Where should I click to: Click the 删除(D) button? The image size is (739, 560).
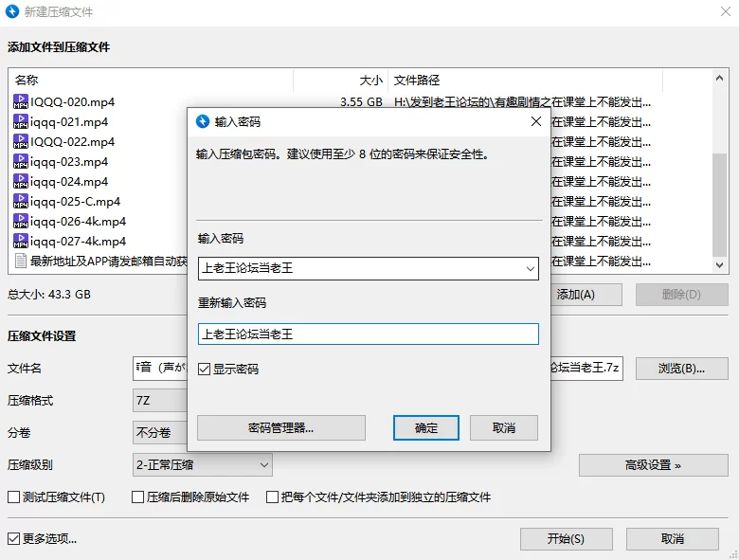pyautogui.click(x=681, y=295)
